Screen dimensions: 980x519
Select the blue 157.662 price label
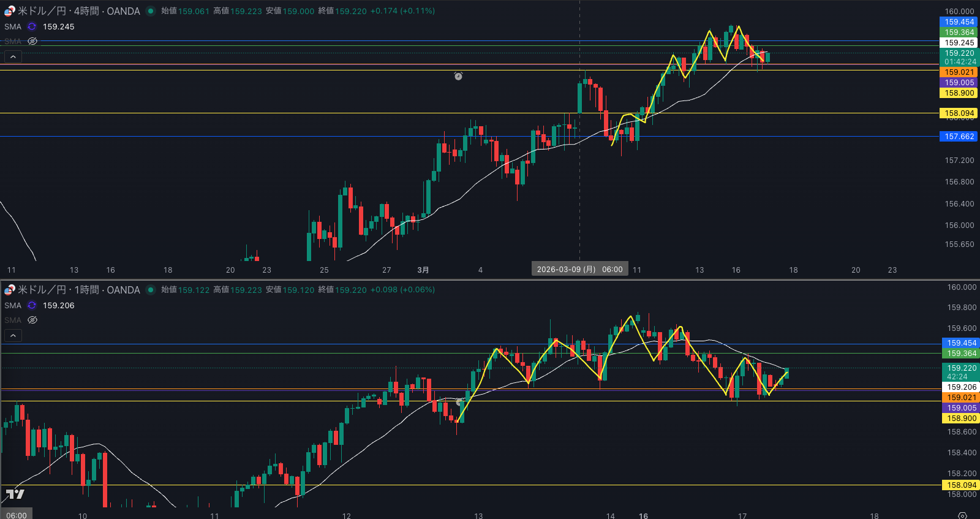tap(959, 137)
